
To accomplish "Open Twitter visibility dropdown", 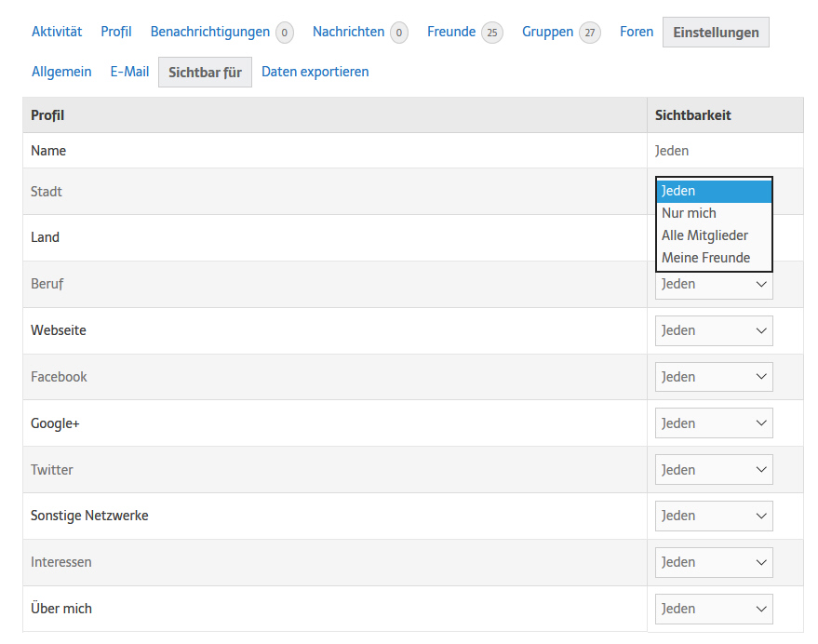I will 714,470.
